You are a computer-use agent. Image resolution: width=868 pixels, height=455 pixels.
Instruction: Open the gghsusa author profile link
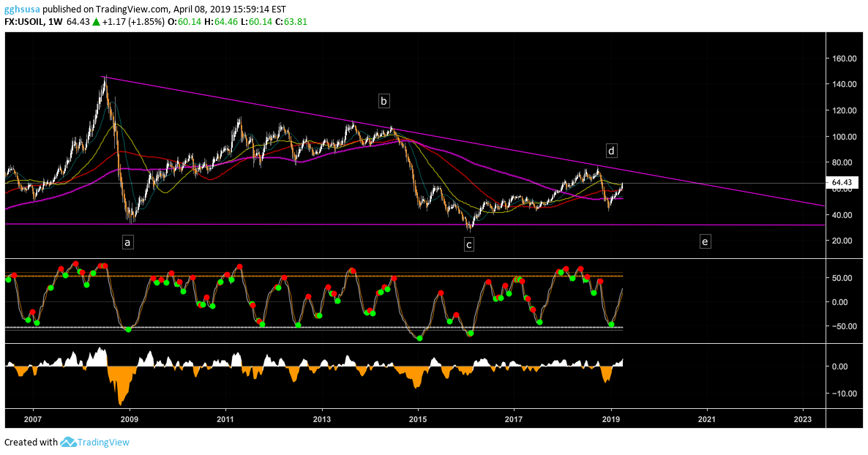coord(22,10)
